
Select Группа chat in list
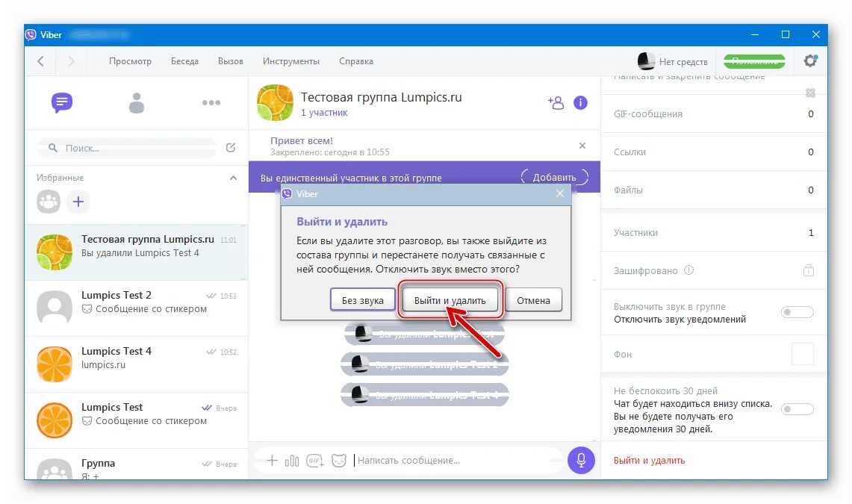click(x=137, y=465)
